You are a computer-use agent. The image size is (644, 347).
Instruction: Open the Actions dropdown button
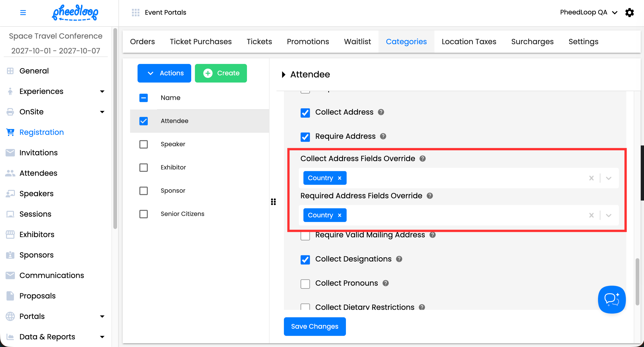(164, 73)
